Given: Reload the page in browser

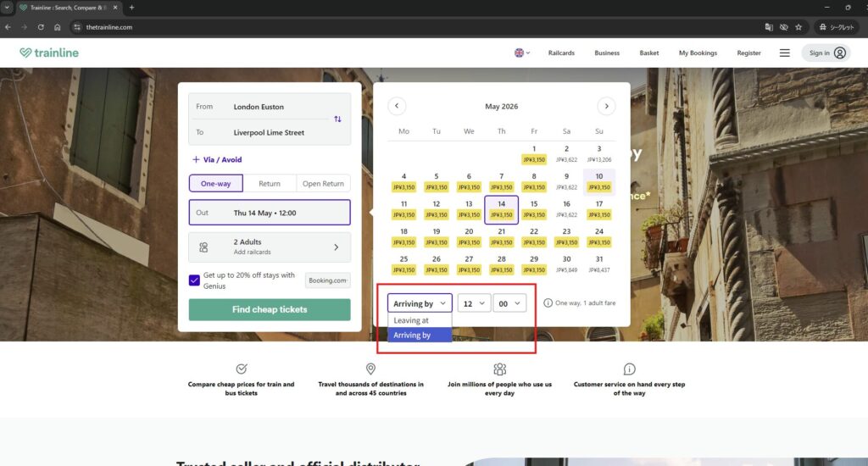Looking at the screenshot, I should [41, 27].
